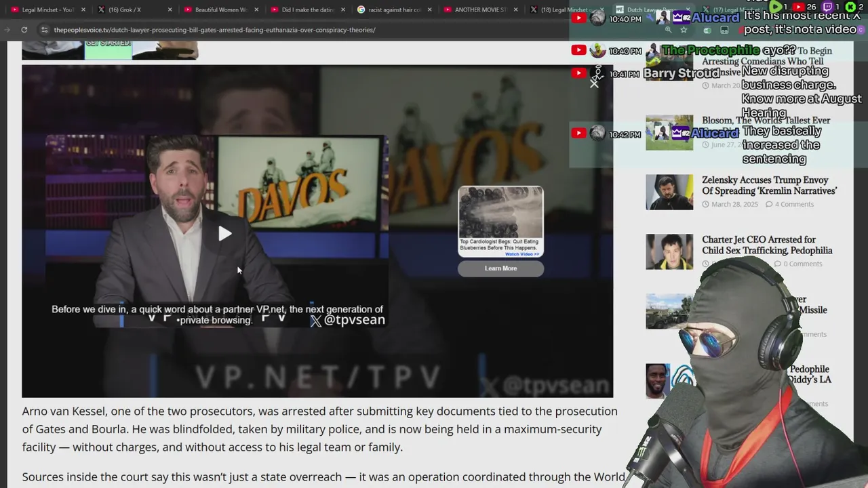Click the Blosom cow article thumbnail

pyautogui.click(x=669, y=132)
